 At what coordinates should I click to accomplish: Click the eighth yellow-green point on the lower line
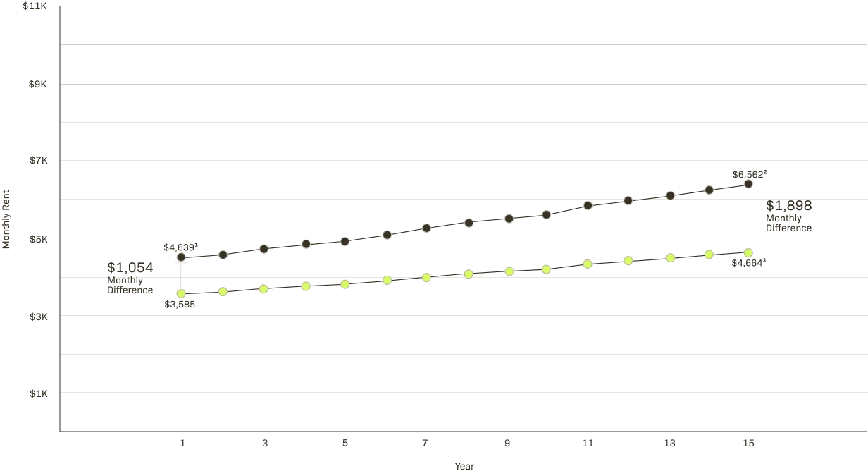(468, 274)
